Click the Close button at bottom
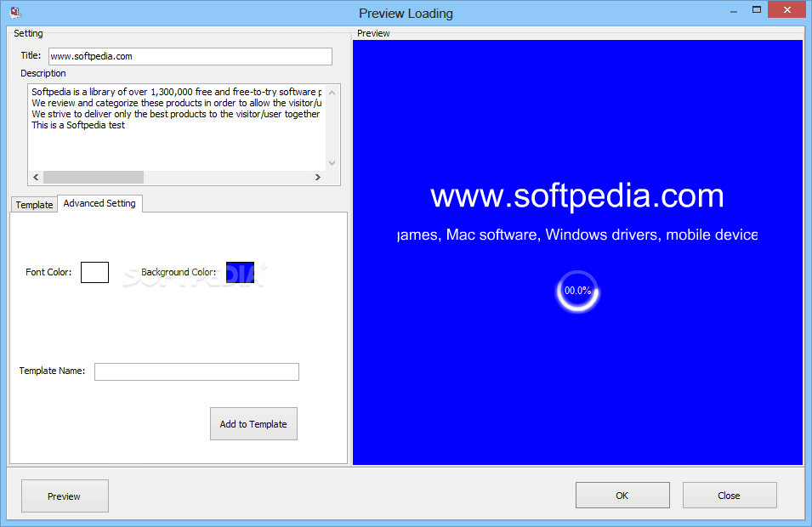The width and height of the screenshot is (812, 527). (730, 496)
